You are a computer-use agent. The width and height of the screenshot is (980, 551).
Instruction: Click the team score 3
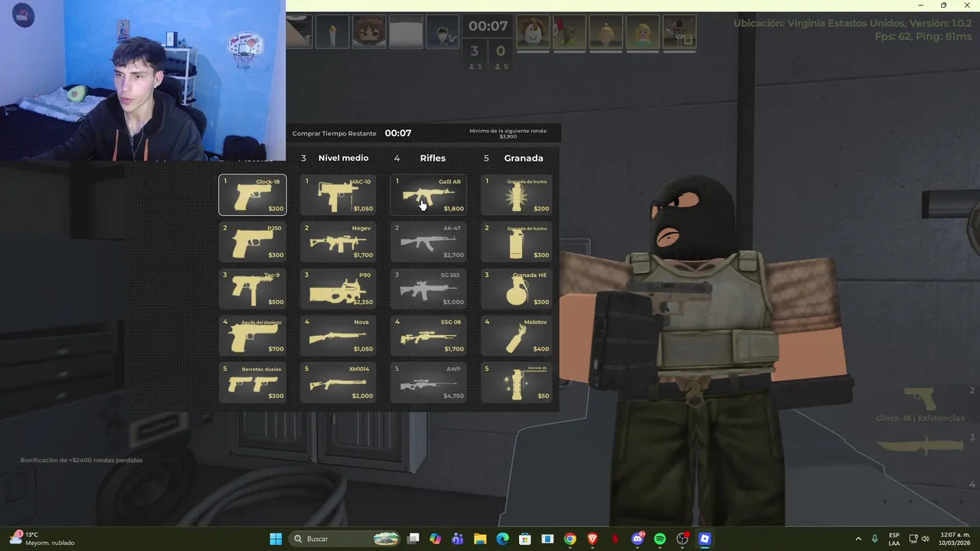pos(475,51)
